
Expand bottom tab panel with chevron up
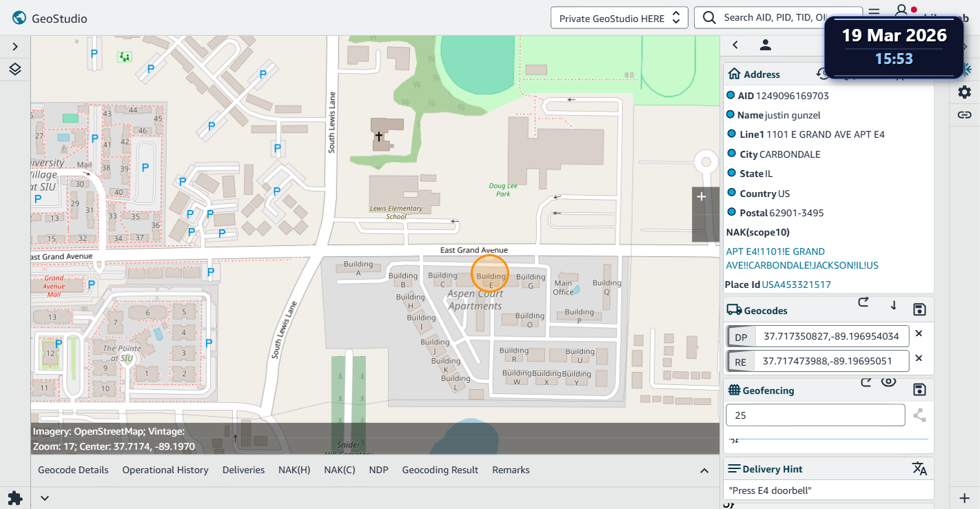[704, 470]
